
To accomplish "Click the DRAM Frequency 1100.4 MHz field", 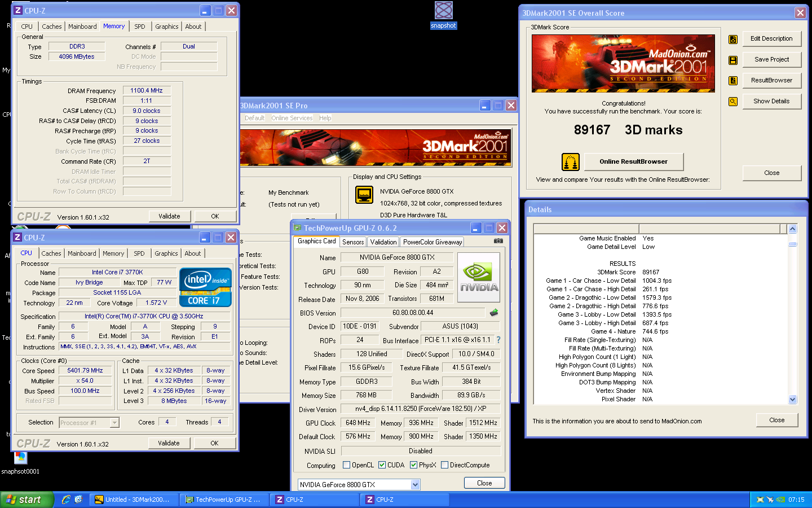I will (147, 90).
